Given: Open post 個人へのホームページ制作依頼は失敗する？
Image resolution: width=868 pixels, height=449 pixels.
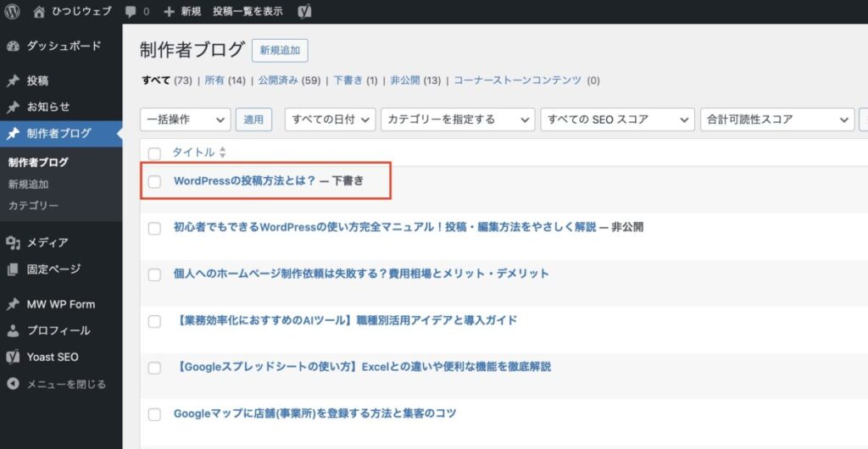Looking at the screenshot, I should pos(361,274).
